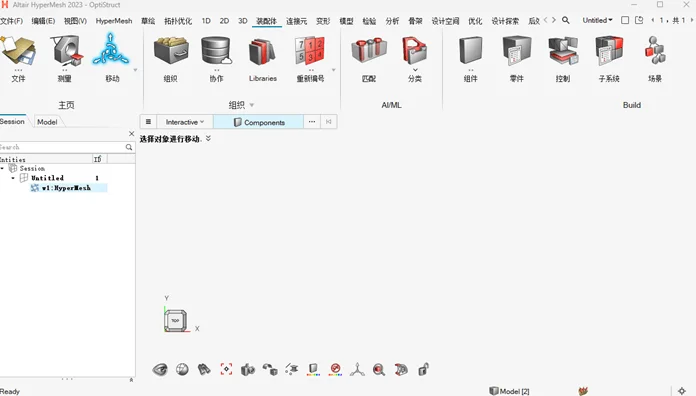Collapse the Untitled tree node
696x396 pixels.
point(13,178)
